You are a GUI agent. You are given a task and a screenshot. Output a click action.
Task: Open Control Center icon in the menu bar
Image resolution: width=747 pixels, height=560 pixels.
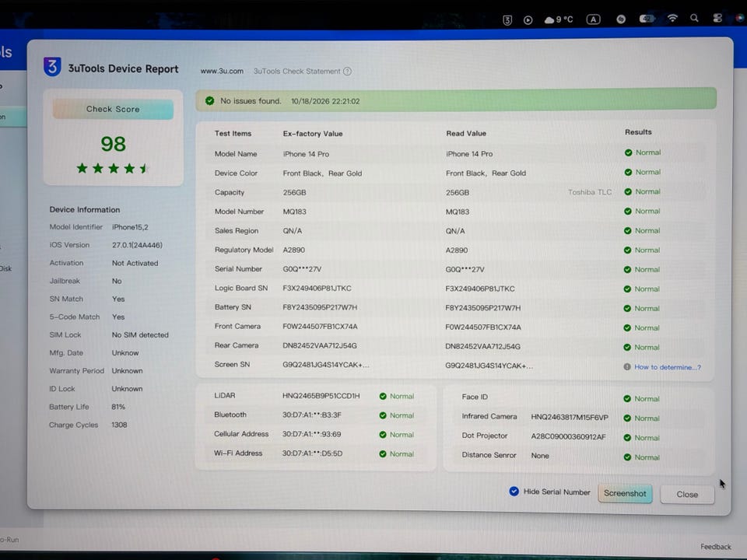(717, 18)
